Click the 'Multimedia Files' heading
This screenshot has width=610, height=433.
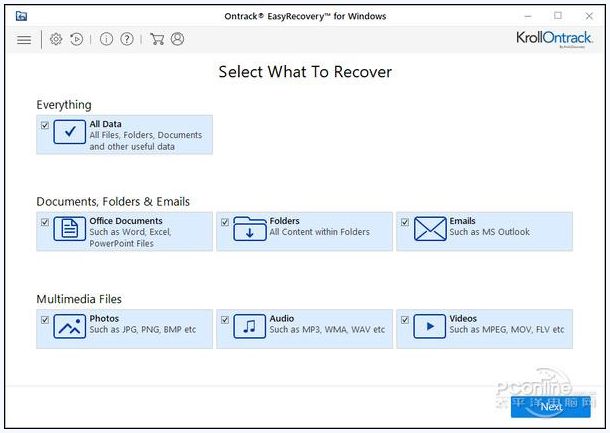coord(79,299)
